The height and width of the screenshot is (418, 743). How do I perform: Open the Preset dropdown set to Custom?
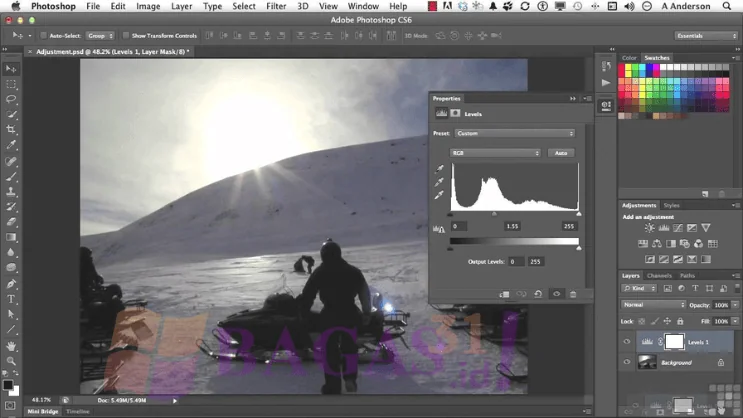click(x=514, y=133)
